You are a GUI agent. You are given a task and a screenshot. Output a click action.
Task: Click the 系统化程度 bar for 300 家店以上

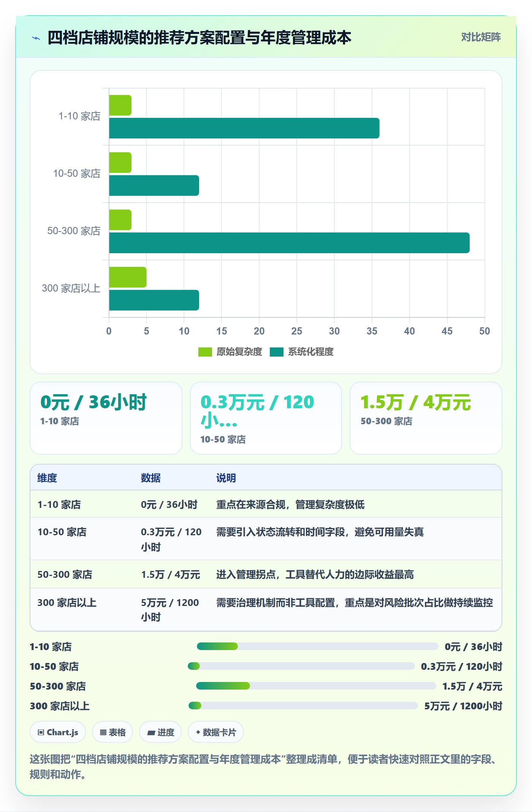(x=154, y=300)
